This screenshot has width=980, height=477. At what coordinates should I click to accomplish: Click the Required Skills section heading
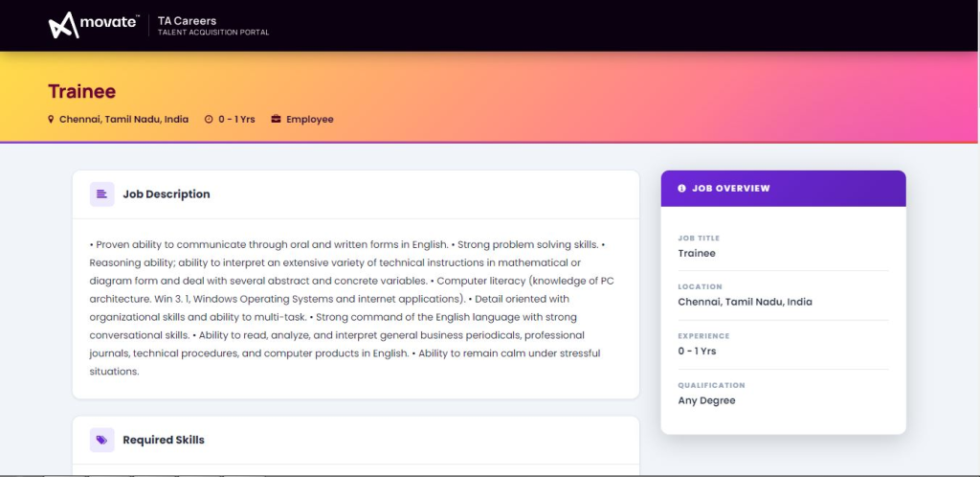point(164,440)
